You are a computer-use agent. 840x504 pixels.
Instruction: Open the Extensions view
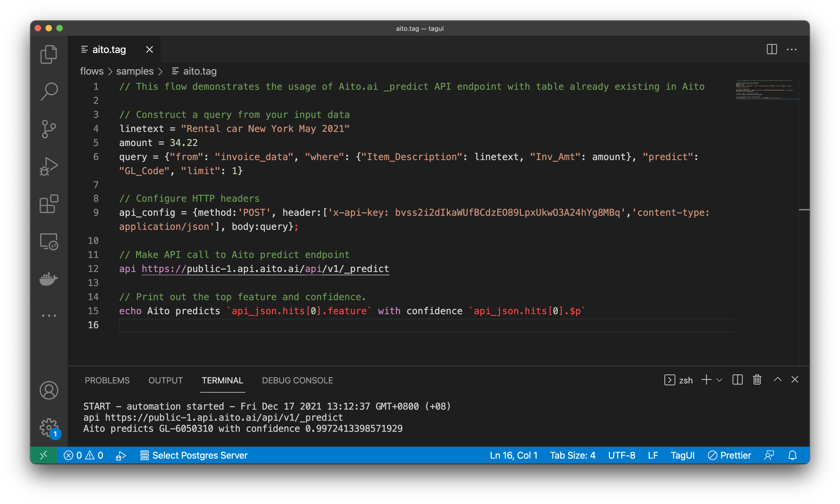[x=49, y=204]
